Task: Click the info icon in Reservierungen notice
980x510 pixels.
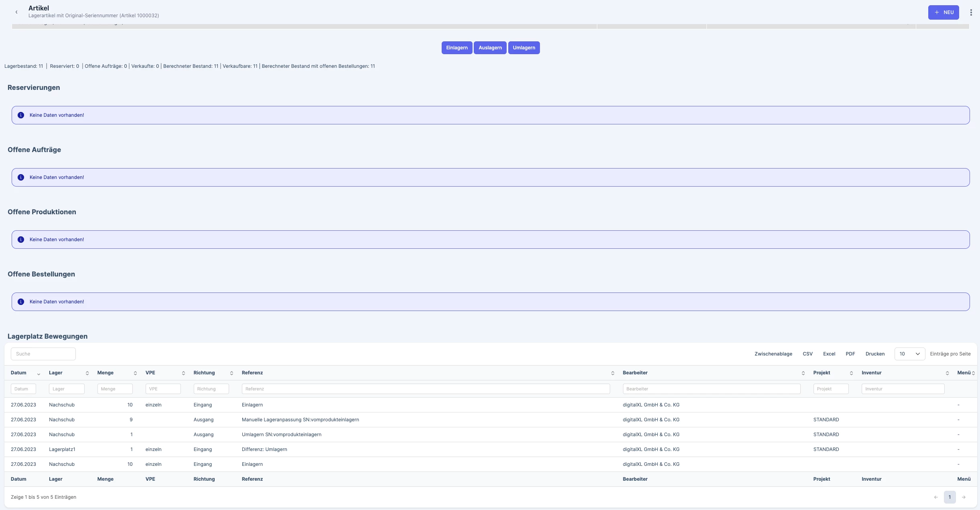Action: click(x=21, y=115)
